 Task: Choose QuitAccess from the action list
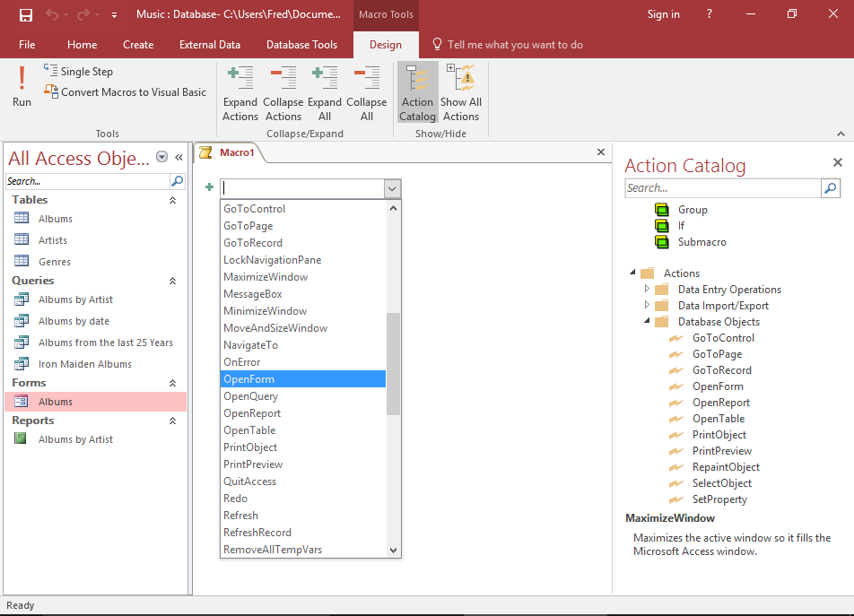(x=303, y=481)
